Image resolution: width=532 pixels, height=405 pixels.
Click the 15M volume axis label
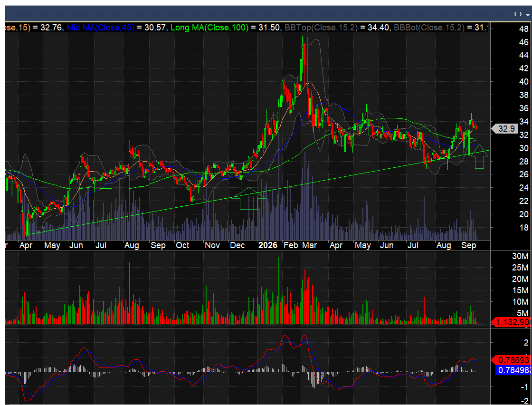[x=520, y=290]
